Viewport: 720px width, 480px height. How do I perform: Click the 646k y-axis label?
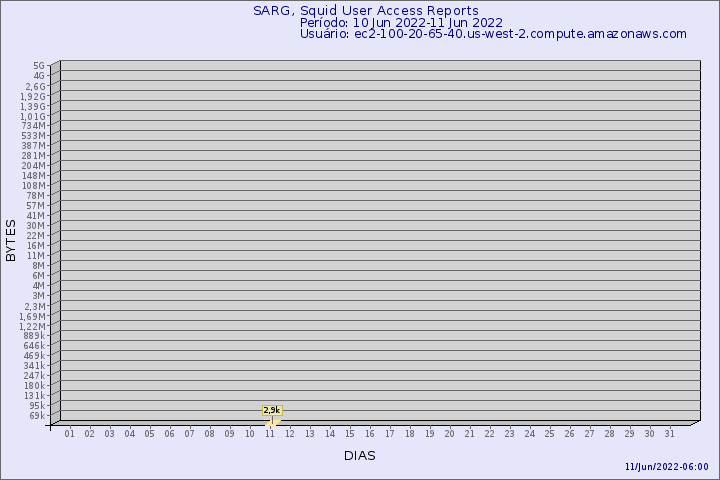34,346
